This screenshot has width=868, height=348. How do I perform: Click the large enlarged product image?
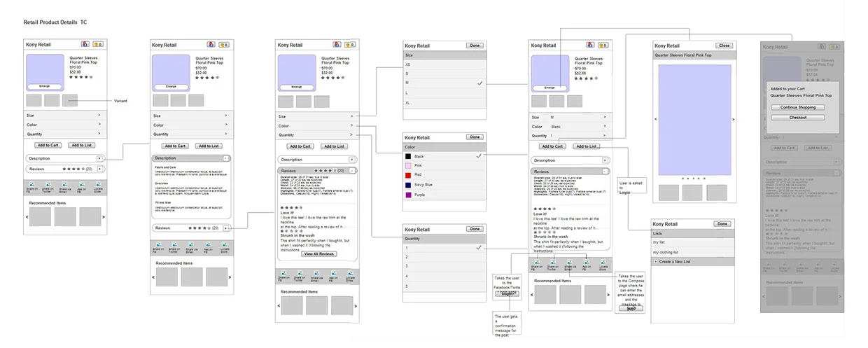point(694,120)
